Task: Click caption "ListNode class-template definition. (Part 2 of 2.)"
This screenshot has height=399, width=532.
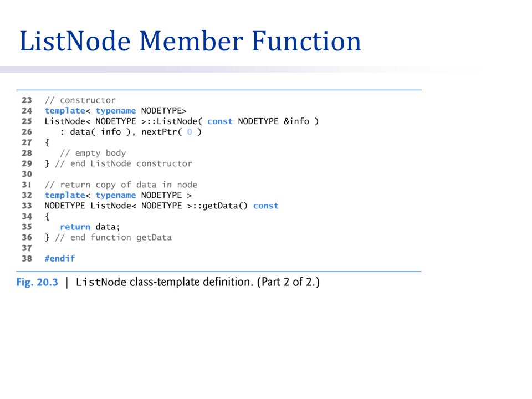Action: [x=197, y=282]
